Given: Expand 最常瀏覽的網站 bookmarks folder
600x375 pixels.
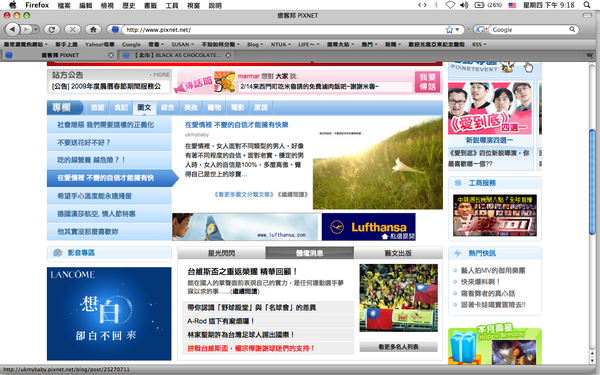Looking at the screenshot, I should (x=25, y=44).
